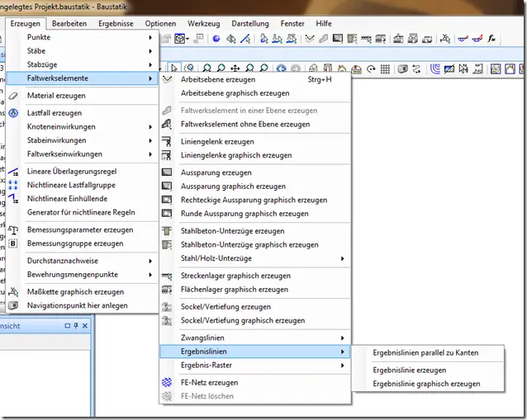Choose Arbeitsebene graphisch erzeugen
This screenshot has height=420, width=527.
click(255, 93)
